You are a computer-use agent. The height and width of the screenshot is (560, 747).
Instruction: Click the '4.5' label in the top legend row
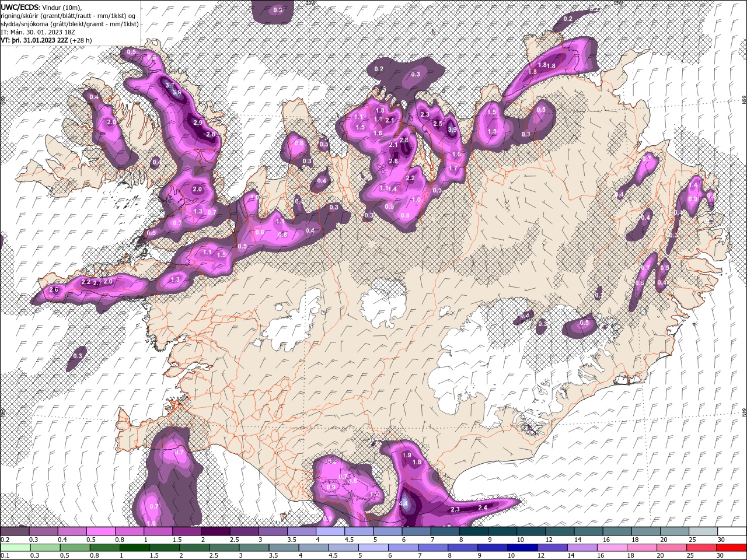pyautogui.click(x=349, y=540)
